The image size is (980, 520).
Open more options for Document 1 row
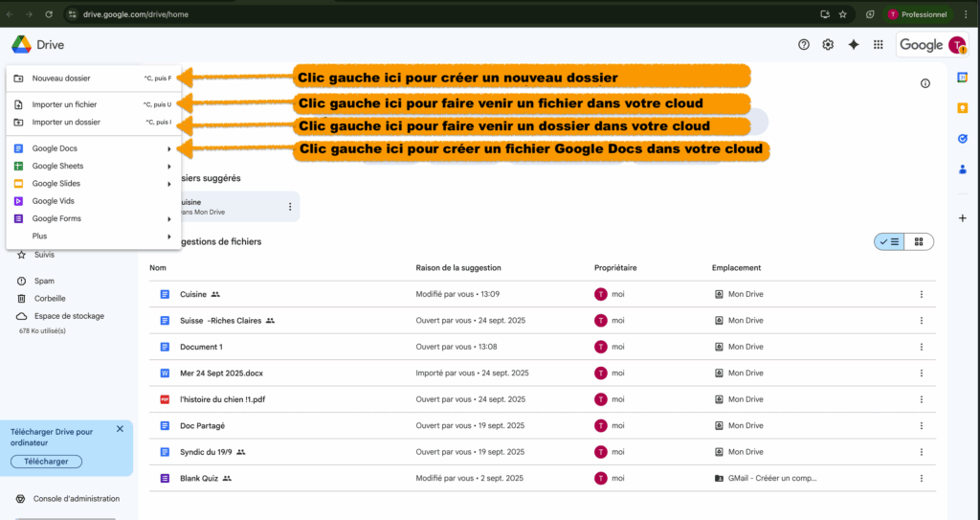point(922,347)
